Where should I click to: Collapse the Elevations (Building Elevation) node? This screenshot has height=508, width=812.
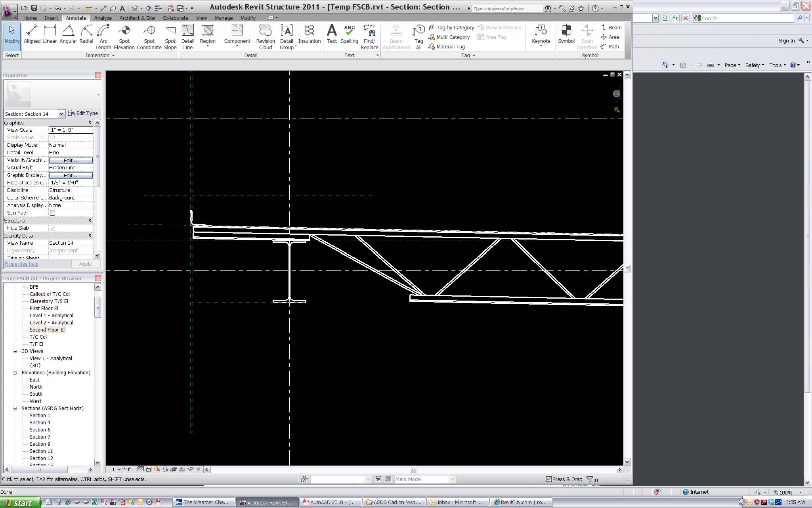[x=15, y=373]
